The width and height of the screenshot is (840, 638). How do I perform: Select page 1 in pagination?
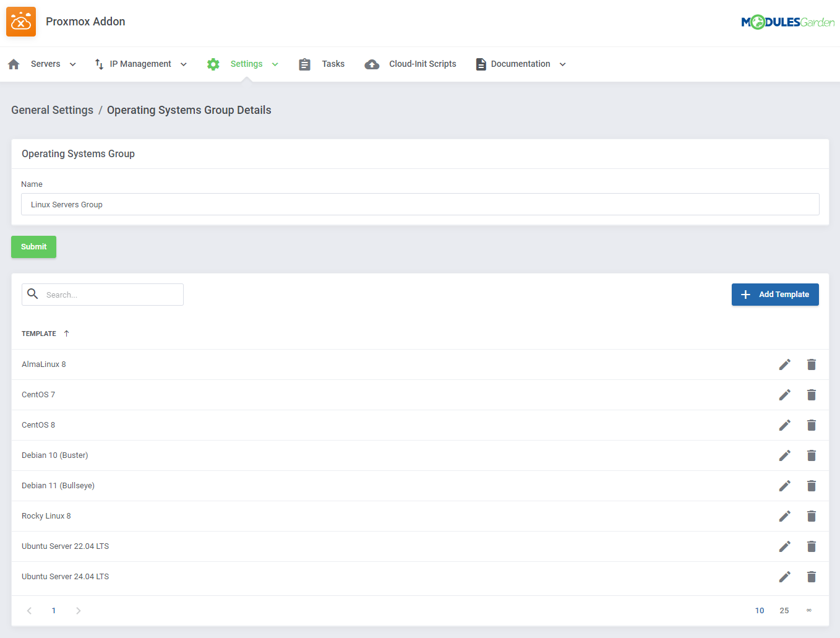[54, 611]
